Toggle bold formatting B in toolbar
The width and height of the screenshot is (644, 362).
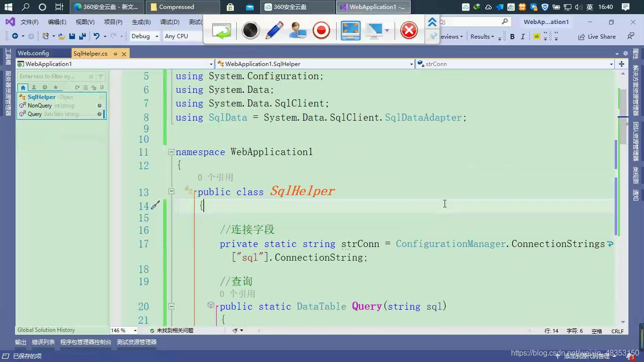[512, 36]
